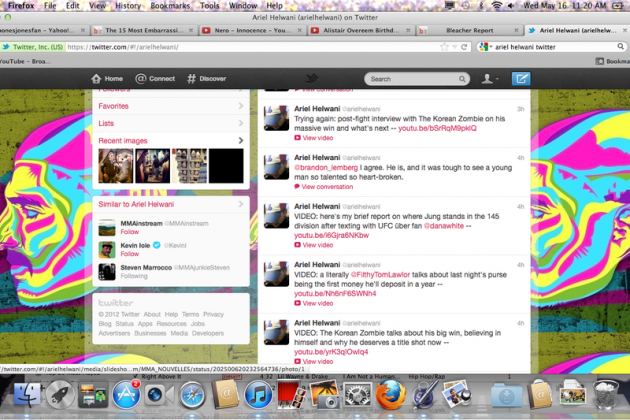Open Twitter Home via house icon
Screen dimensions: 630x420
pos(96,78)
